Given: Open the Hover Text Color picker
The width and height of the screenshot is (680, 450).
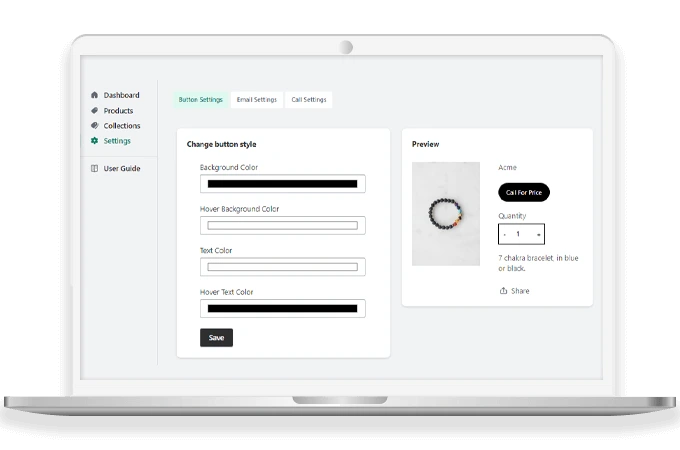Looking at the screenshot, I should [282, 309].
